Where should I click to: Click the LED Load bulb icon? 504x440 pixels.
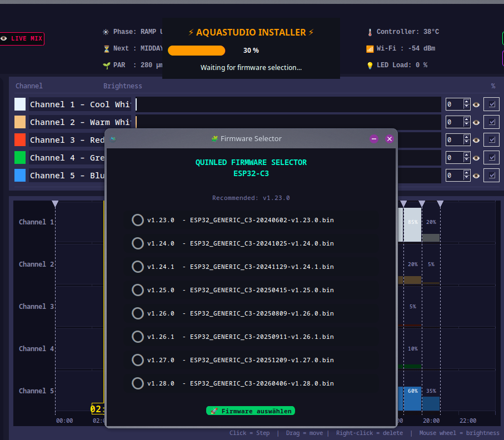point(370,65)
